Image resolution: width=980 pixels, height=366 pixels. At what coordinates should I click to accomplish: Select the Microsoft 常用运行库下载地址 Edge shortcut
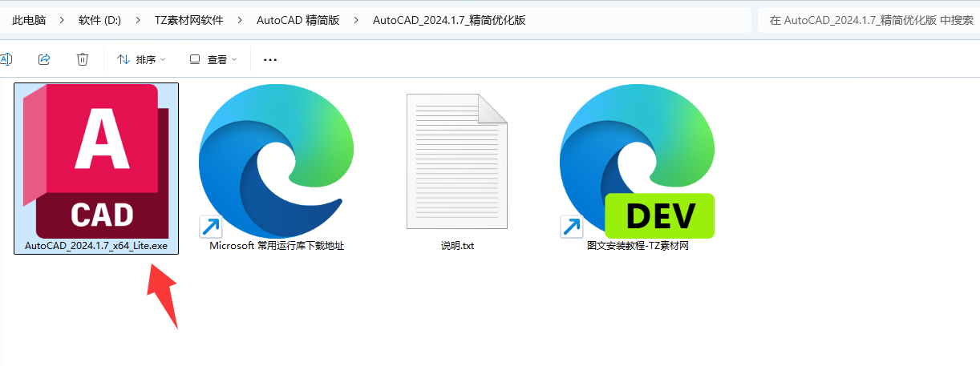(276, 160)
